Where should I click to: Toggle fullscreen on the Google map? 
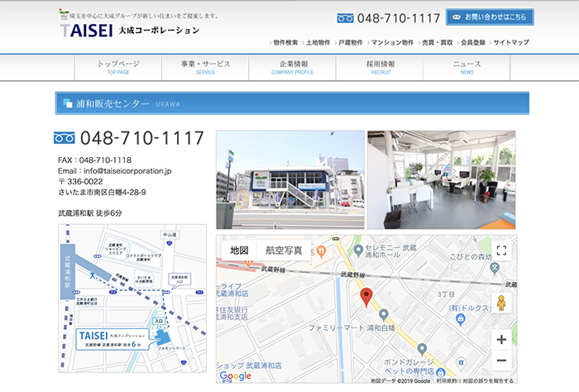click(501, 251)
